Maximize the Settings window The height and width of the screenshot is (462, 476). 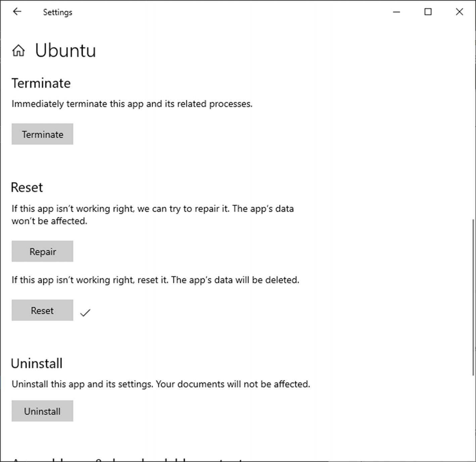point(428,12)
